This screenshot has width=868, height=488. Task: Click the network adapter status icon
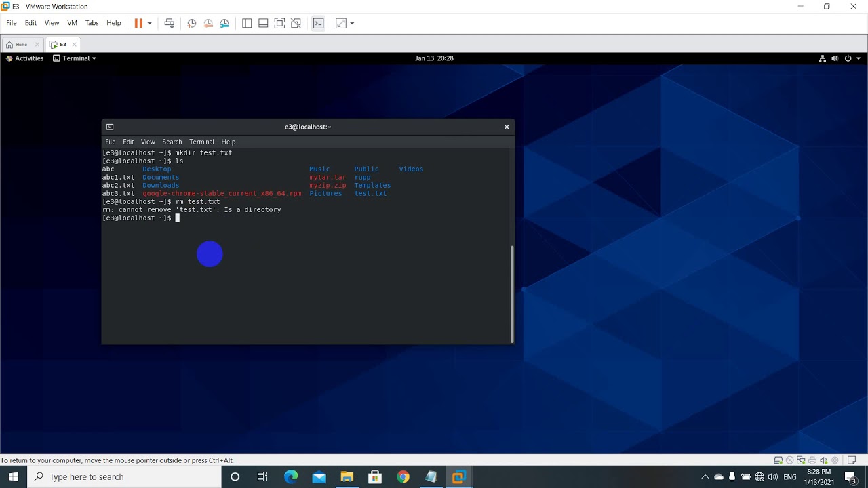(802, 460)
